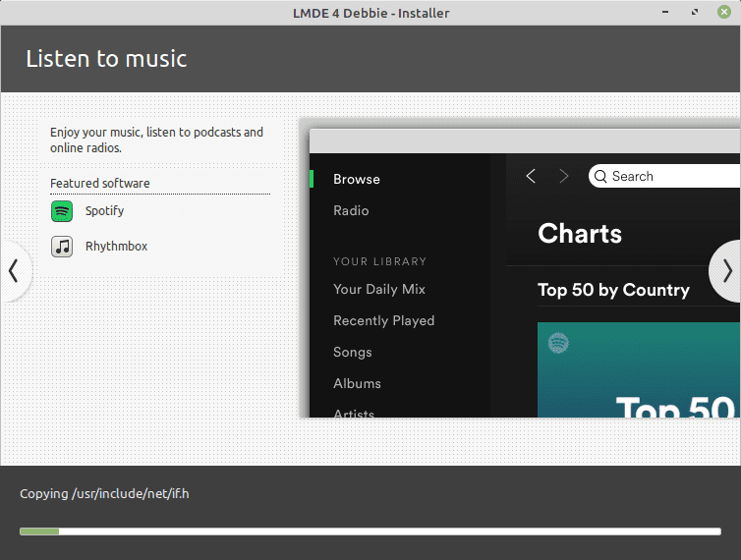The image size is (741, 560).
Task: Click the Spotify forward chevron in screenshot
Action: point(563,176)
